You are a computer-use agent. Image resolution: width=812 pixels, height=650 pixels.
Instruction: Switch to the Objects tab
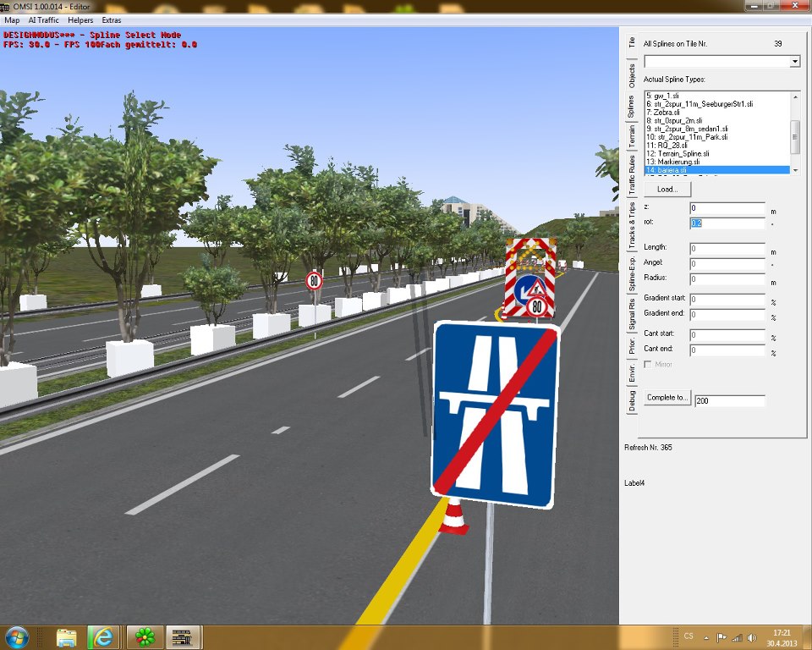pos(631,75)
